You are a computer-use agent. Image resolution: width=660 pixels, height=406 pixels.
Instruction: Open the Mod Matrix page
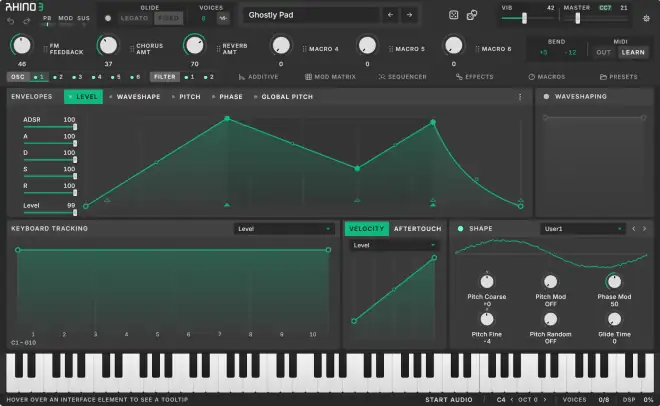tap(330, 77)
